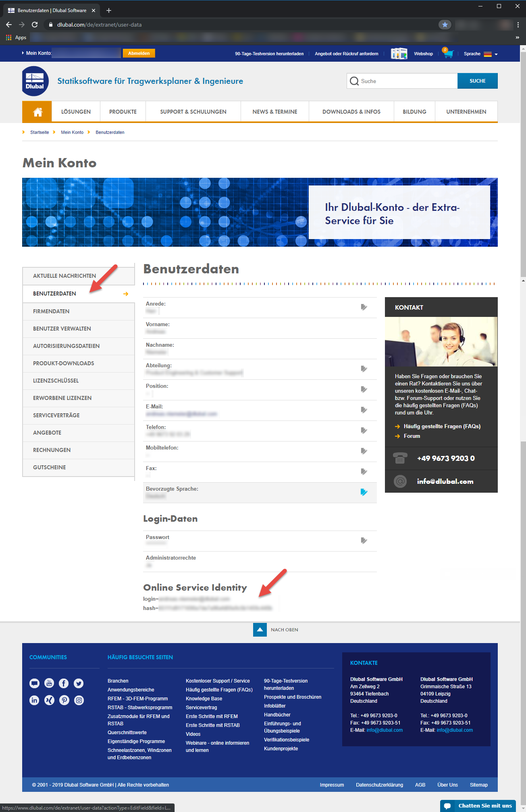Viewport: 526px width, 812px height.
Task: Select Produkt-Downloads in sidebar
Action: pos(78,363)
